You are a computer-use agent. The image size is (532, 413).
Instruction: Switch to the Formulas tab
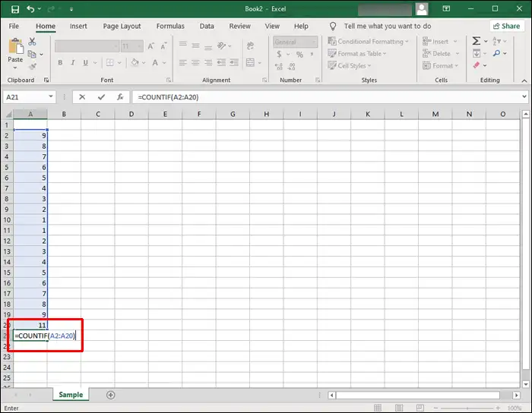pos(170,26)
